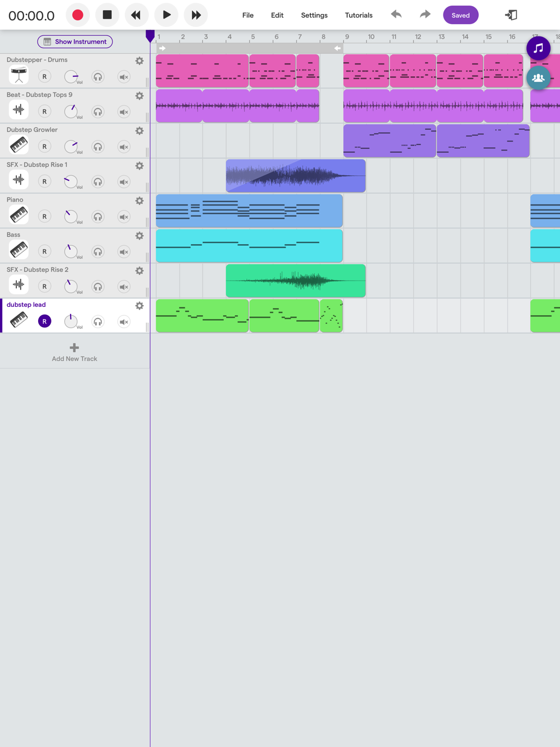Arm recording on Piano track
The height and width of the screenshot is (747, 560).
(45, 217)
